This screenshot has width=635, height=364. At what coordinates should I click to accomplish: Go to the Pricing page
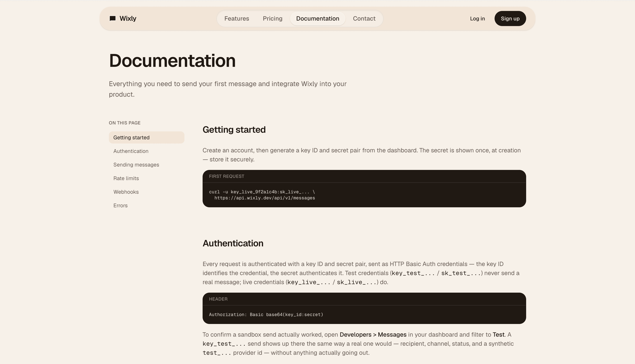click(x=273, y=19)
